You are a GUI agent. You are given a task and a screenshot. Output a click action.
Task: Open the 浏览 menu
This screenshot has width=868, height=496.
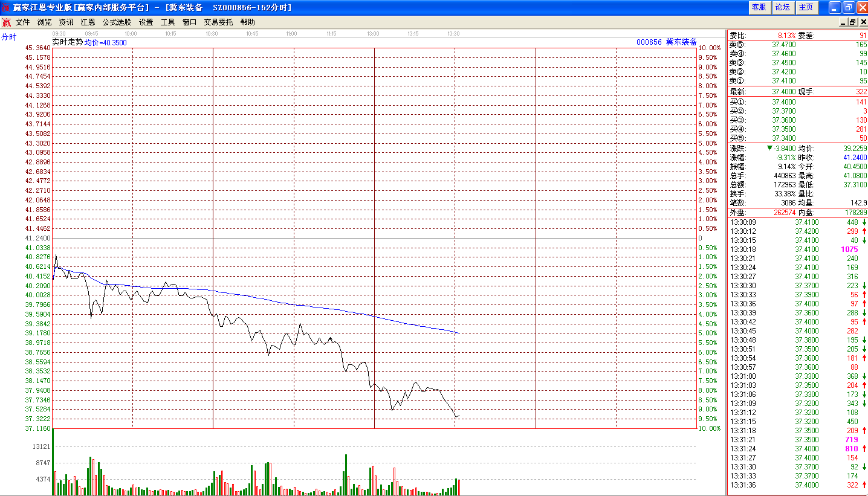(x=44, y=22)
